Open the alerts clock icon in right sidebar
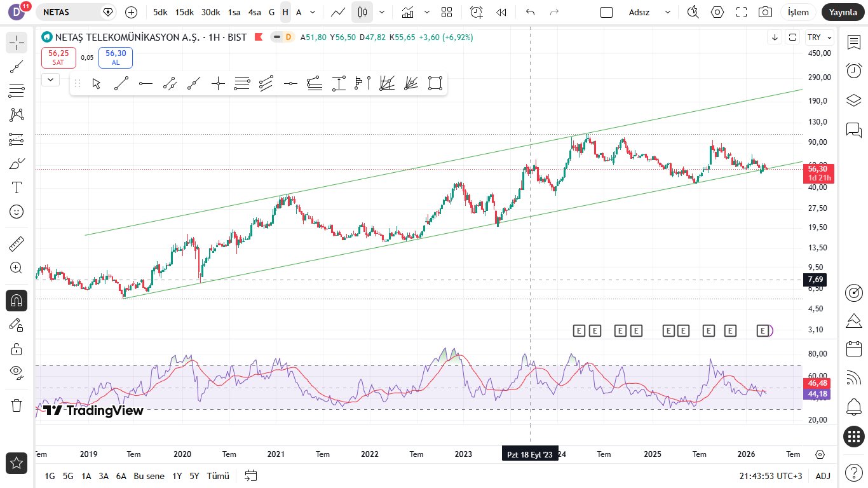 coord(854,71)
